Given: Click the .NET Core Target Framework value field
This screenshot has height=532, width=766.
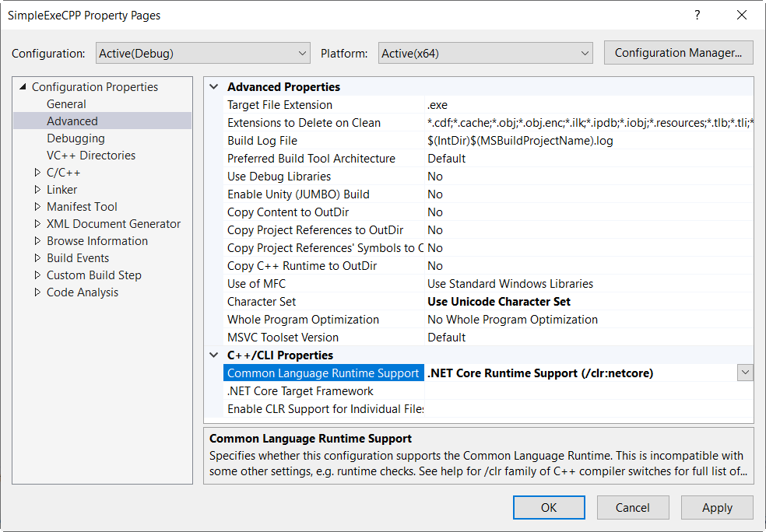Looking at the screenshot, I should 588,391.
